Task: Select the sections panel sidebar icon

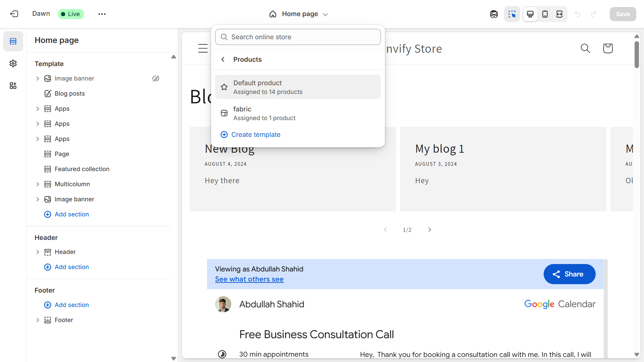Action: click(x=13, y=41)
